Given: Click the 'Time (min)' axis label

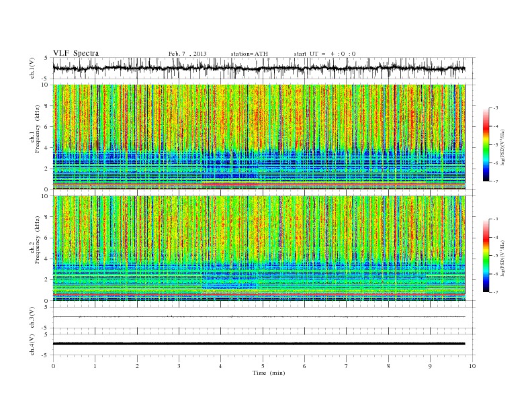Looking at the screenshot, I should point(269,373).
